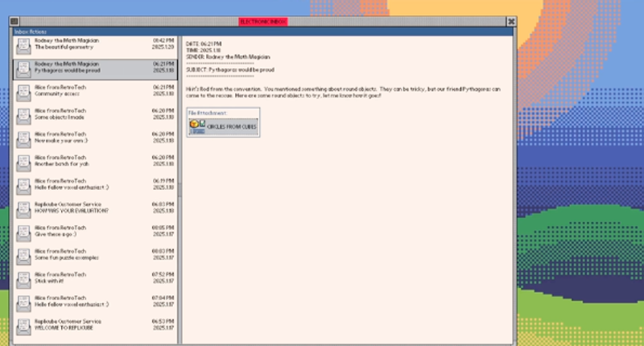This screenshot has width=644, height=346.
Task: Open the "Another batch for yah" subject
Action: (62, 164)
